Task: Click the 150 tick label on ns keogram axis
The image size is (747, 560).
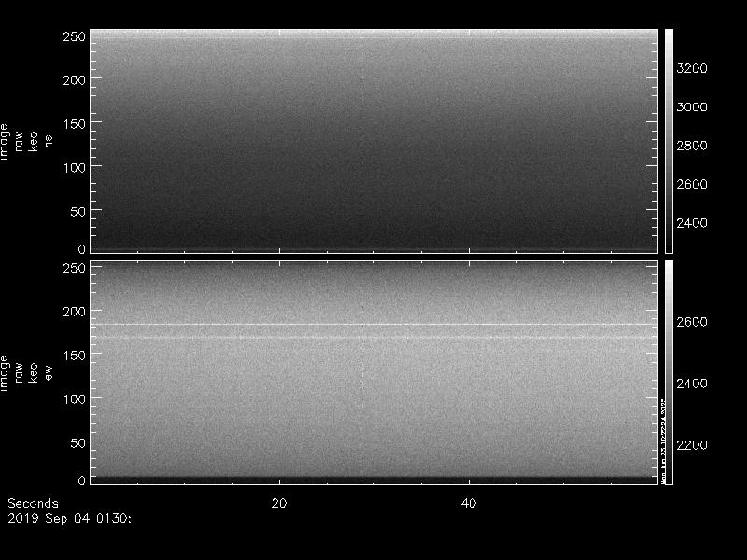Action: [x=74, y=124]
